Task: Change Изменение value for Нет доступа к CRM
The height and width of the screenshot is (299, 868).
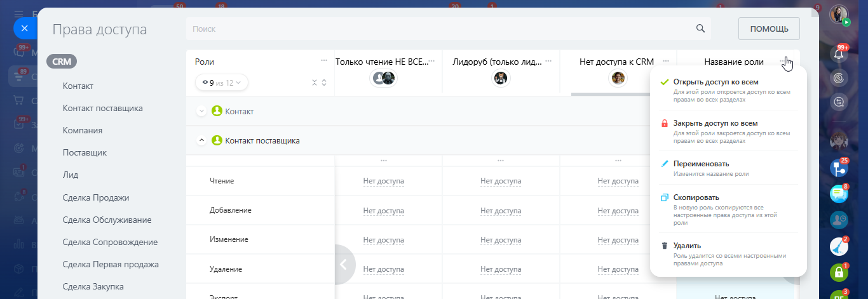Action: (618, 239)
